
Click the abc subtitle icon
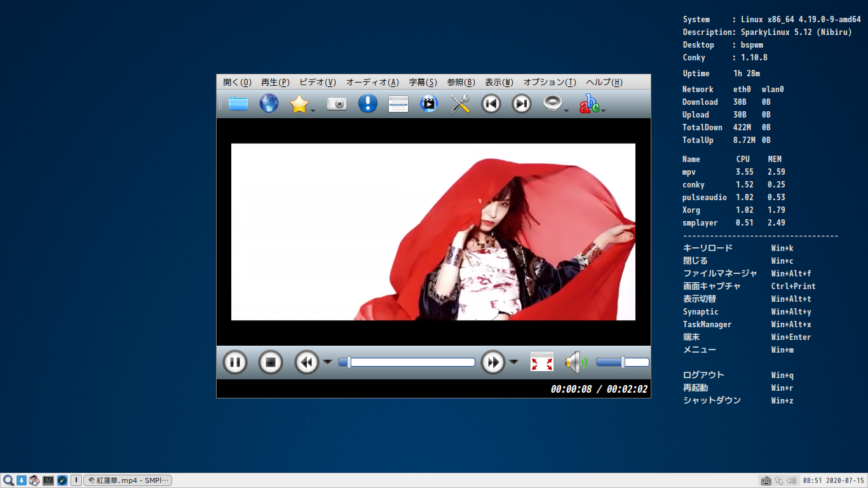pyautogui.click(x=589, y=104)
